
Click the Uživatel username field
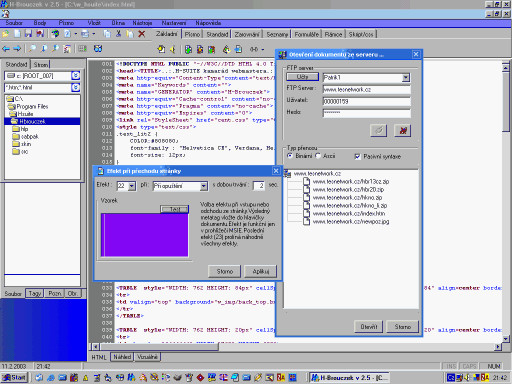(x=367, y=101)
